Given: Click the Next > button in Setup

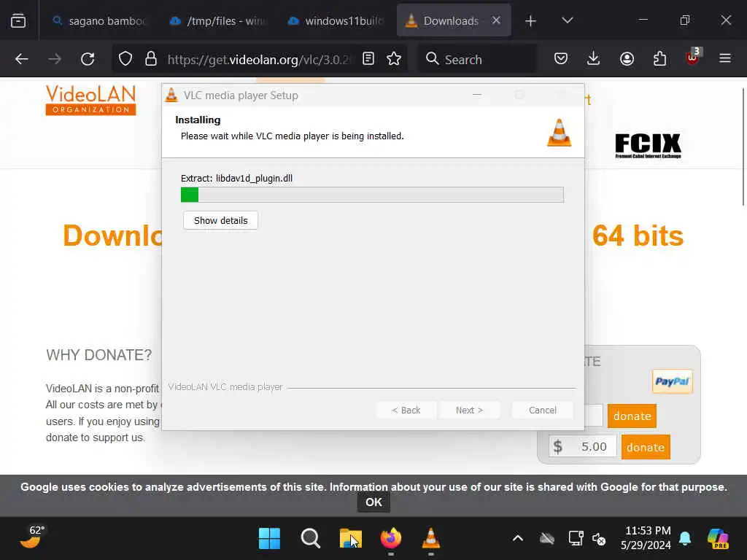Looking at the screenshot, I should [469, 410].
